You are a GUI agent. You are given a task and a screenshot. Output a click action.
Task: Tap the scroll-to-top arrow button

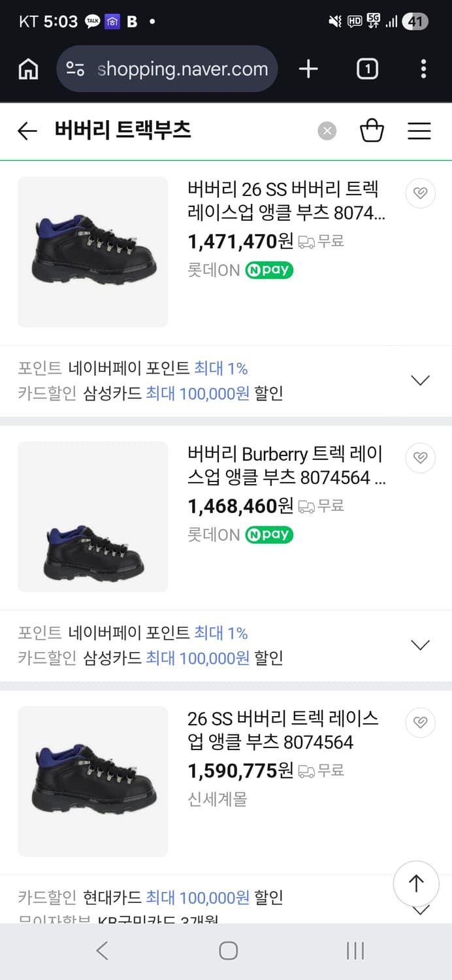coord(416,884)
